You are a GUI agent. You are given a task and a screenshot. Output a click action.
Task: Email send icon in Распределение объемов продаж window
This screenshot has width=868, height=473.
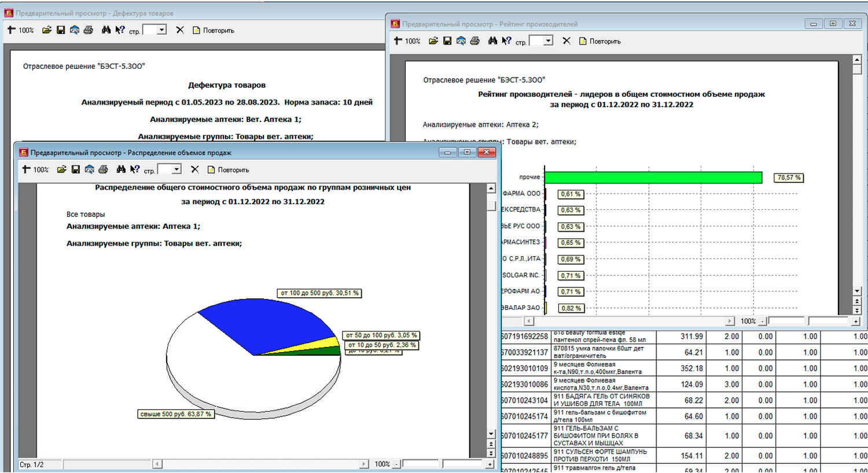pos(90,169)
